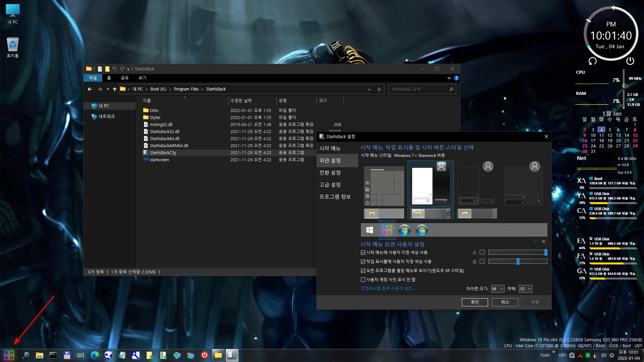Select the Windows 7 start menu style thumbnail
The image size is (644, 362).
431,183
